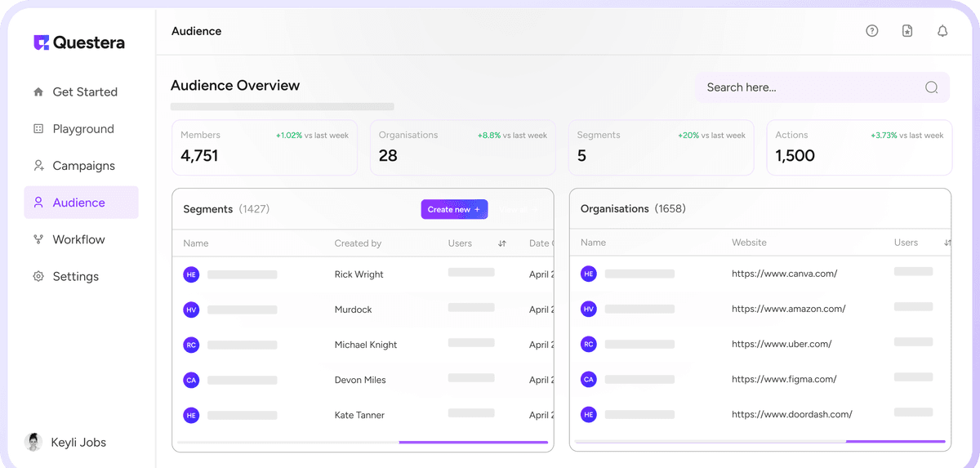Click the HV avatar beside the amazon.com row
The image size is (980, 468).
coord(588,309)
